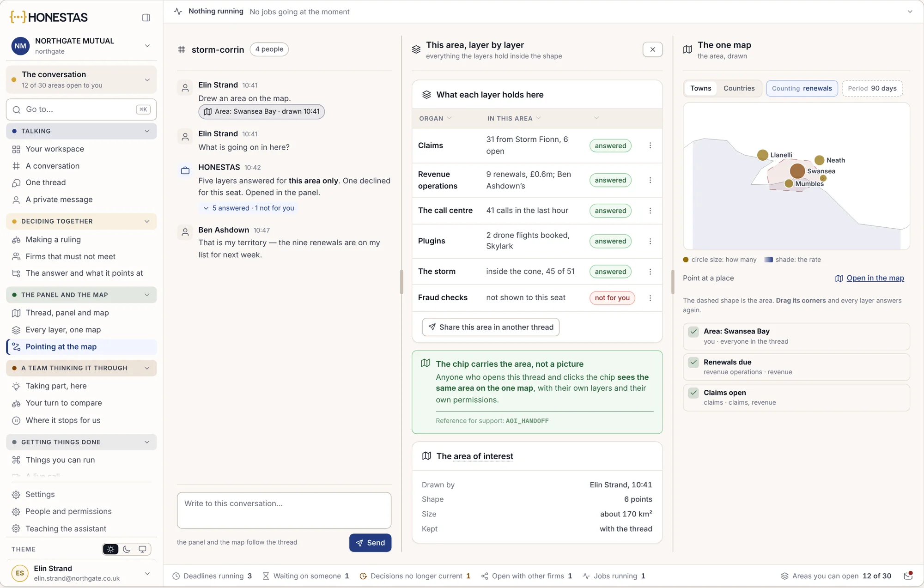
Task: Click Share this area in another thread
Action: pyautogui.click(x=490, y=327)
